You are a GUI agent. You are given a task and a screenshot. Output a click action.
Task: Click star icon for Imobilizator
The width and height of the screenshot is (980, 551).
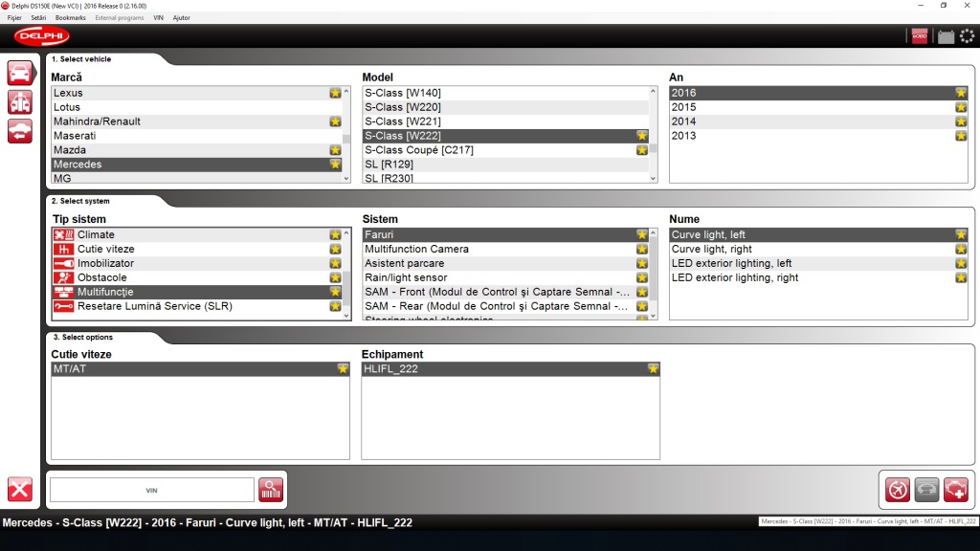(x=336, y=264)
